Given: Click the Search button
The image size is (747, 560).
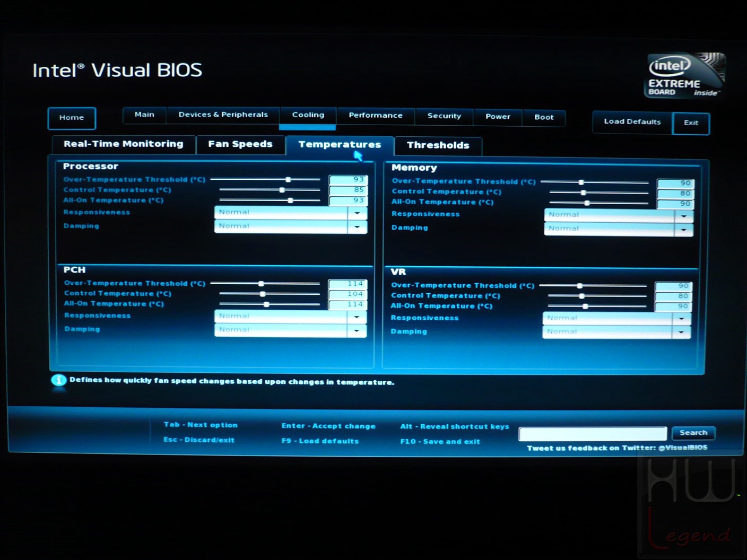Looking at the screenshot, I should pyautogui.click(x=693, y=433).
